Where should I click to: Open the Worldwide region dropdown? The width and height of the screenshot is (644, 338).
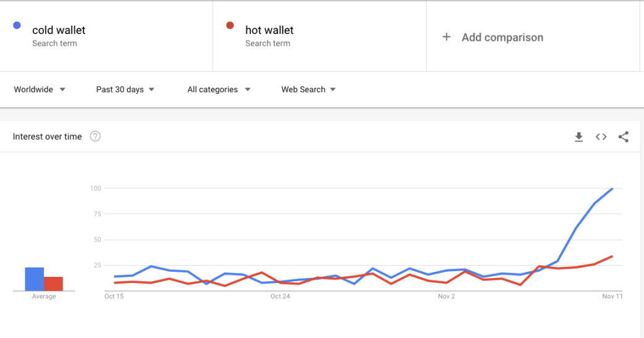[x=40, y=90]
